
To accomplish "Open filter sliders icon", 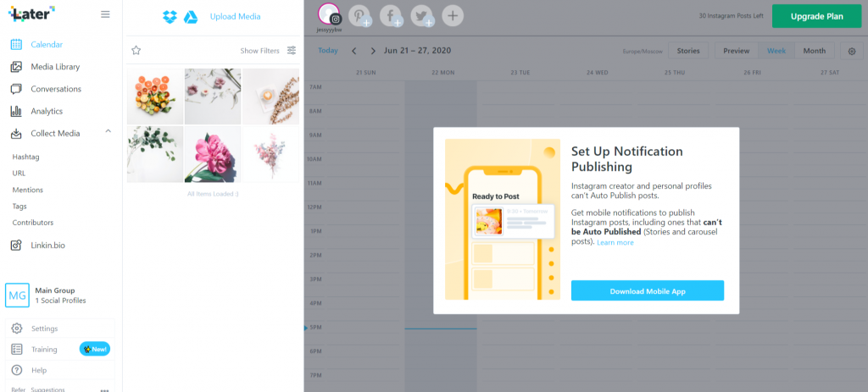I will (292, 50).
